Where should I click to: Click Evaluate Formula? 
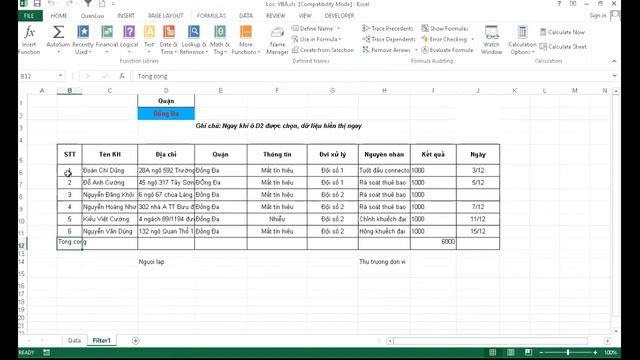(x=447, y=50)
